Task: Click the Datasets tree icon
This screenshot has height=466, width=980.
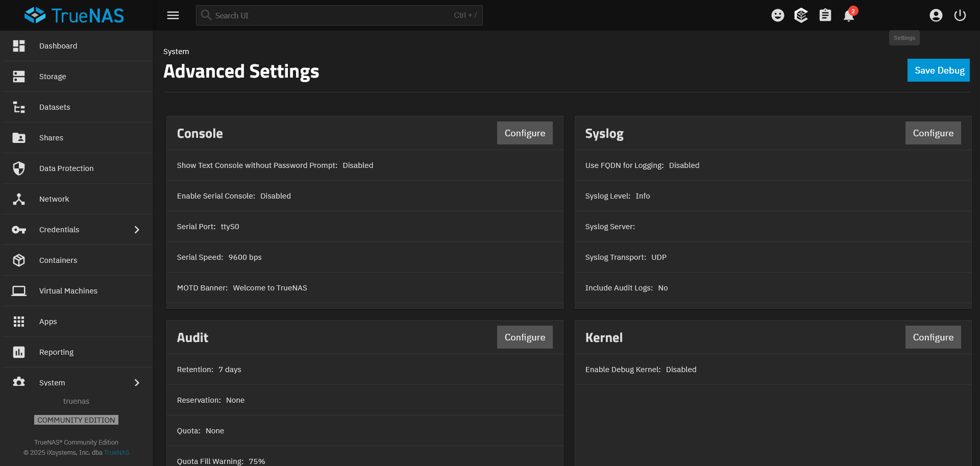Action: tap(19, 107)
